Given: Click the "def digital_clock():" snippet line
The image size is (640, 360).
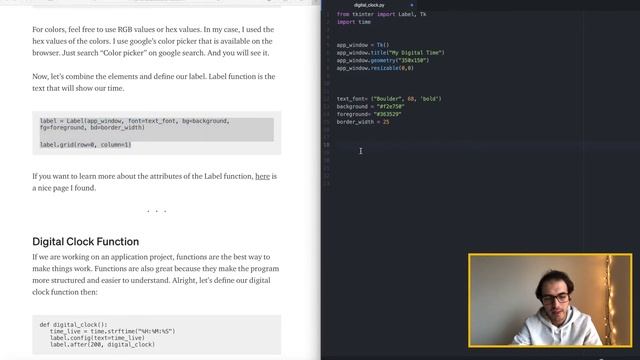Looking at the screenshot, I should click(x=73, y=325).
